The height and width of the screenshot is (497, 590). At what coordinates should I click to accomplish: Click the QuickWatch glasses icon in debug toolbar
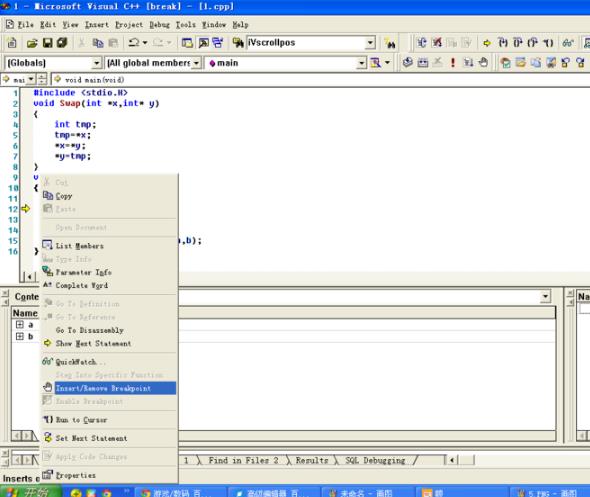tap(567, 43)
